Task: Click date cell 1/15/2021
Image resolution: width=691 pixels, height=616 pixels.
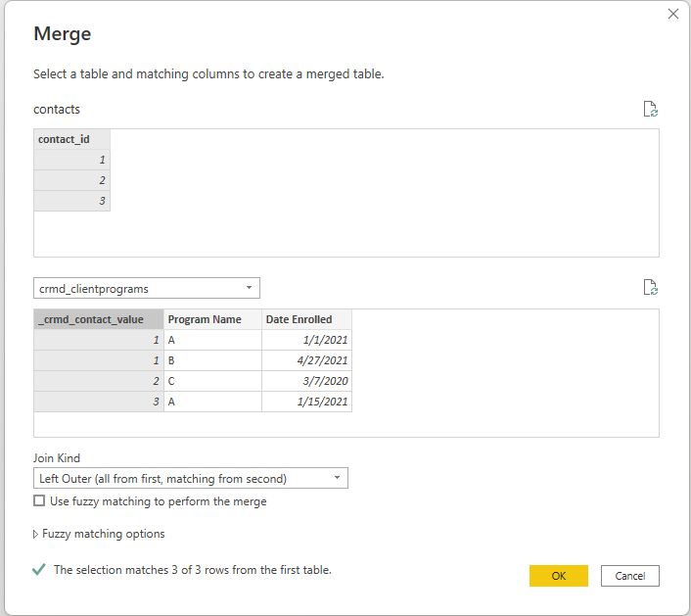Action: pyautogui.click(x=306, y=402)
